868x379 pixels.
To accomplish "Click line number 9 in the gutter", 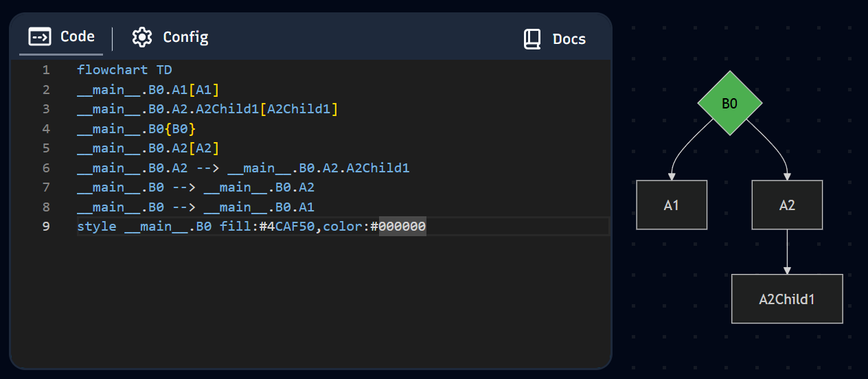I will click(x=46, y=227).
